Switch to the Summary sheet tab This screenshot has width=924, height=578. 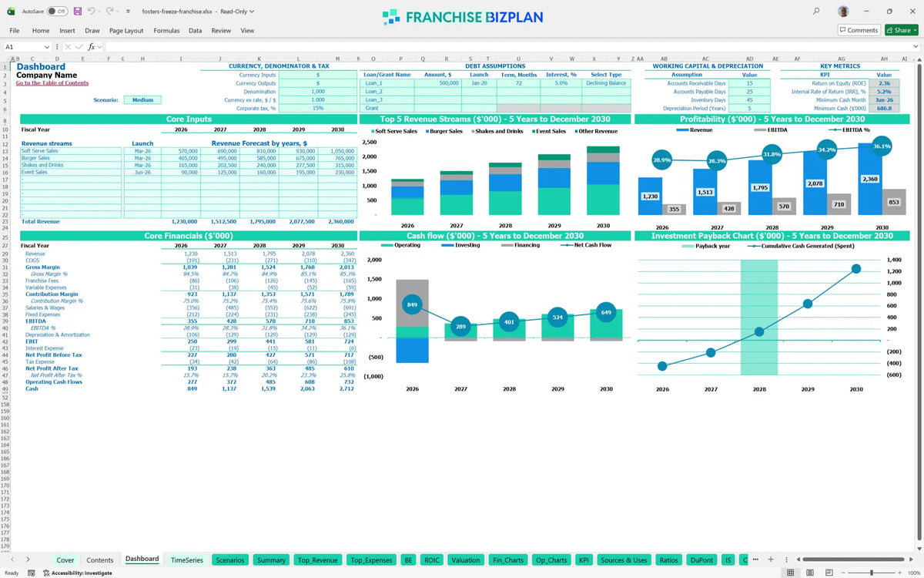(272, 560)
